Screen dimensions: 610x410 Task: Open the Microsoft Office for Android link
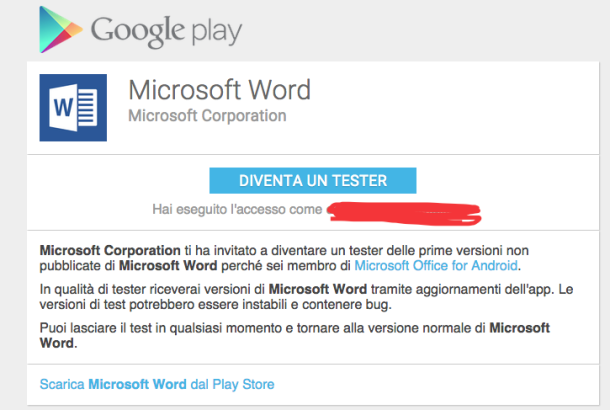tap(436, 265)
